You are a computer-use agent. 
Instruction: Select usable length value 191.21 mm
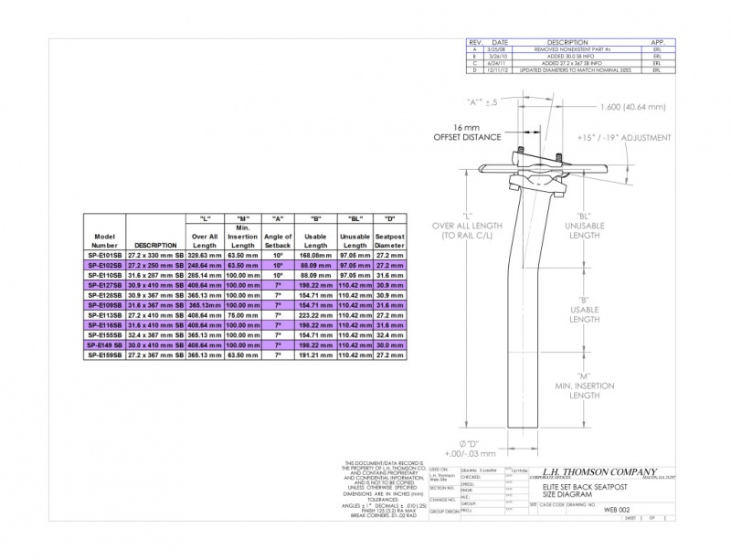pos(315,355)
